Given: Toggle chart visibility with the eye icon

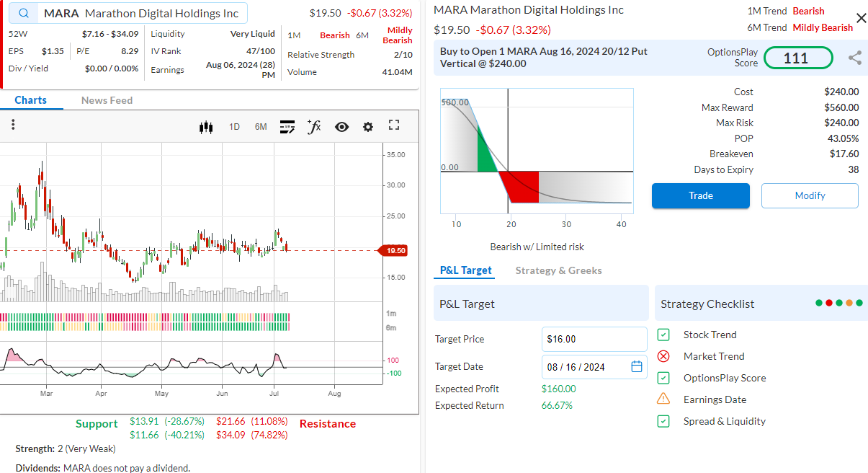Looking at the screenshot, I should point(341,127).
